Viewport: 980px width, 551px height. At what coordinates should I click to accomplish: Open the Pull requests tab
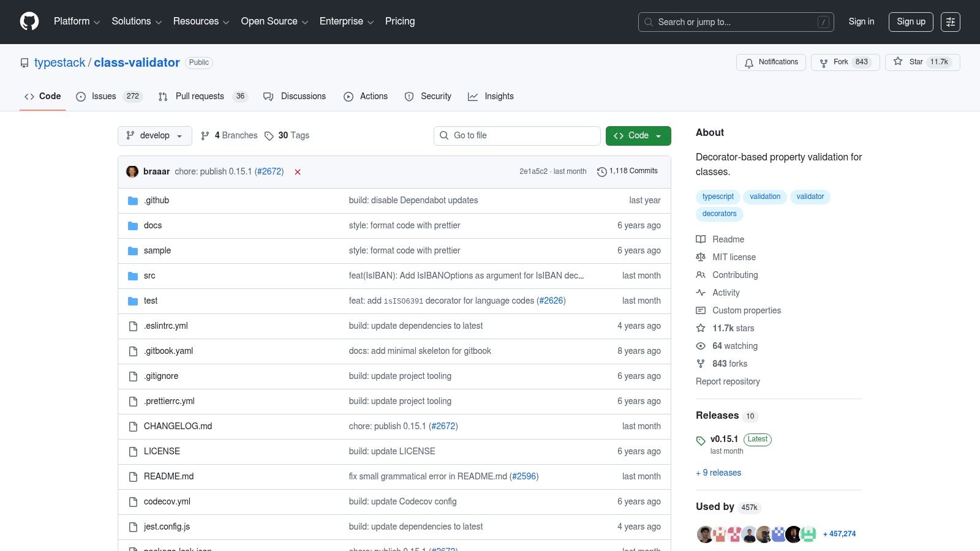click(200, 96)
